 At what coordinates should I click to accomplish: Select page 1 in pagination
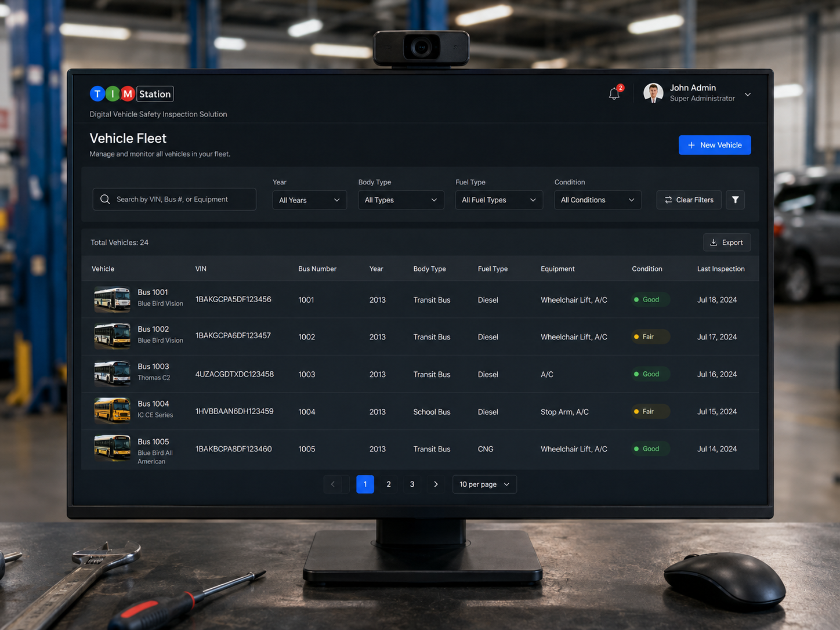click(365, 484)
